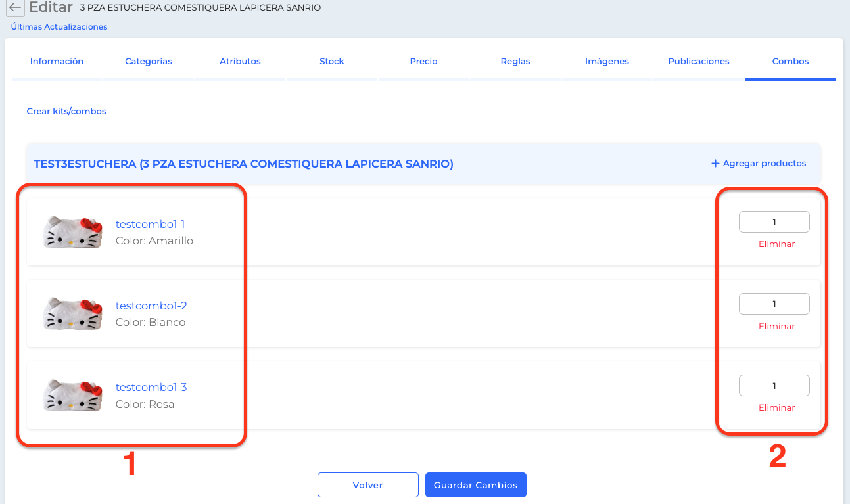Open the Precio tab
The width and height of the screenshot is (850, 504).
(423, 61)
